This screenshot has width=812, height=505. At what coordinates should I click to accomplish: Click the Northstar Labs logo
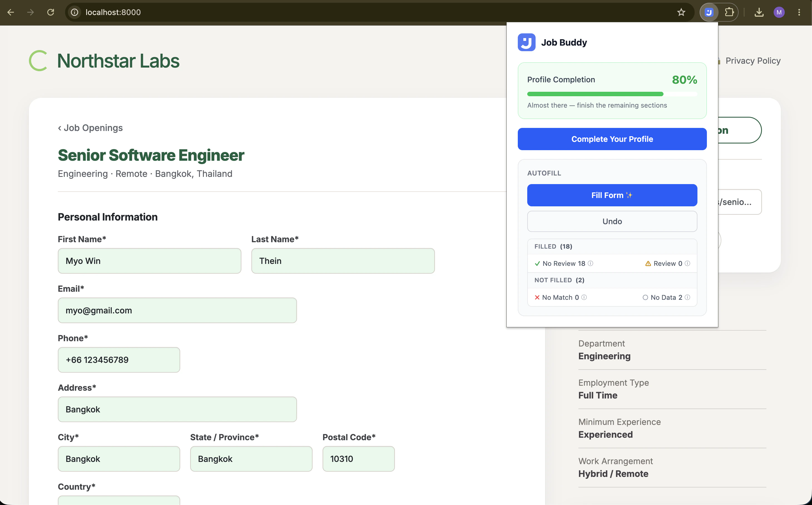104,61
